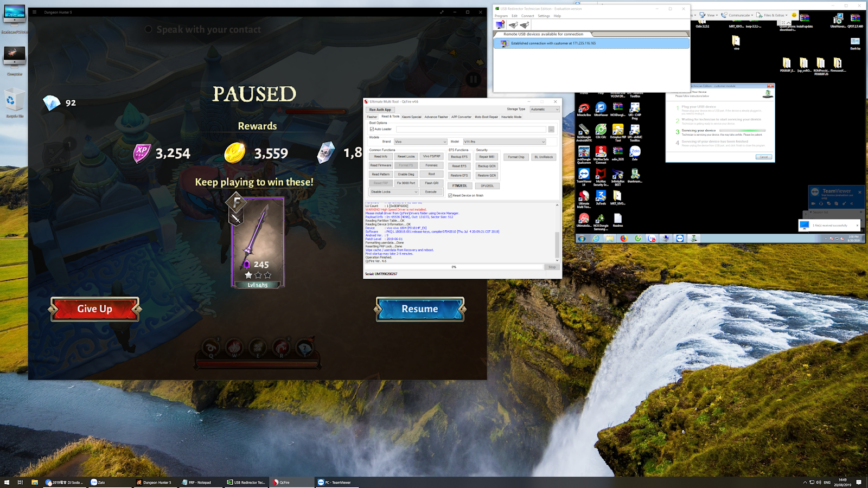This screenshot has height=488, width=868.
Task: Open File Explorer on the local taskbar
Action: 34,482
